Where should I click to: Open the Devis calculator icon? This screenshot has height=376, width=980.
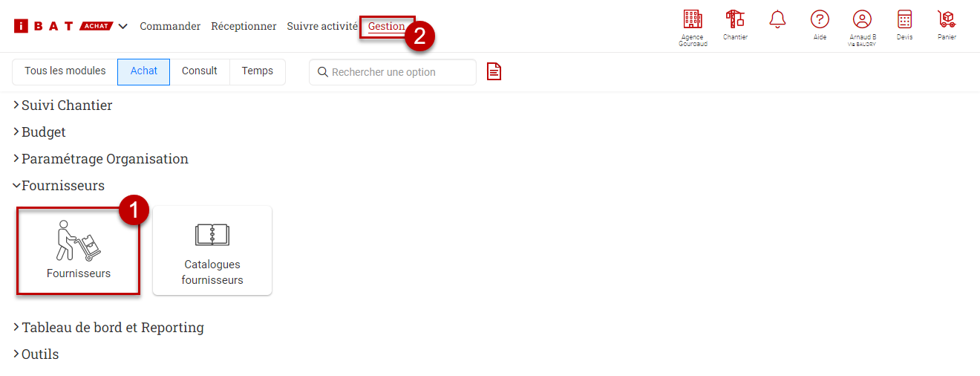pos(904,20)
